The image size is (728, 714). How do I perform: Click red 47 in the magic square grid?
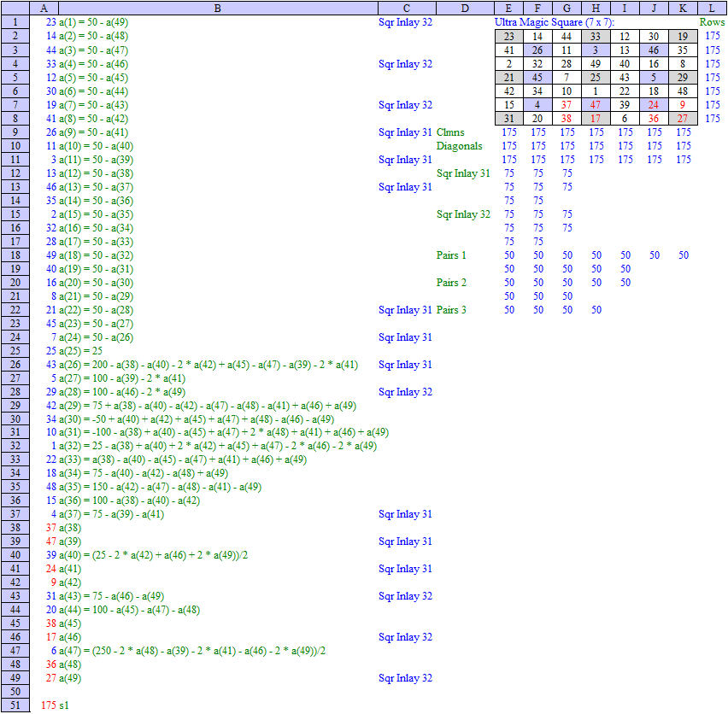596,105
